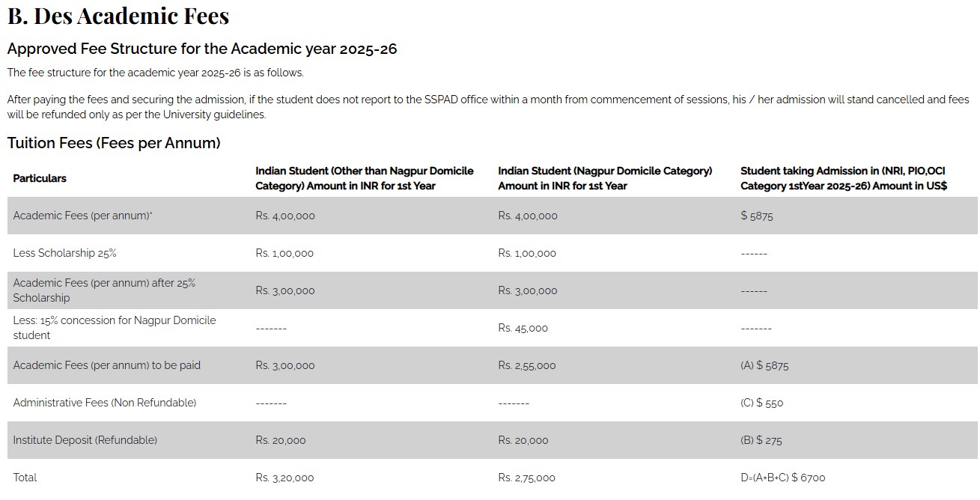
Task: Click the Other than Nagpur Domicile header
Action: pos(364,178)
